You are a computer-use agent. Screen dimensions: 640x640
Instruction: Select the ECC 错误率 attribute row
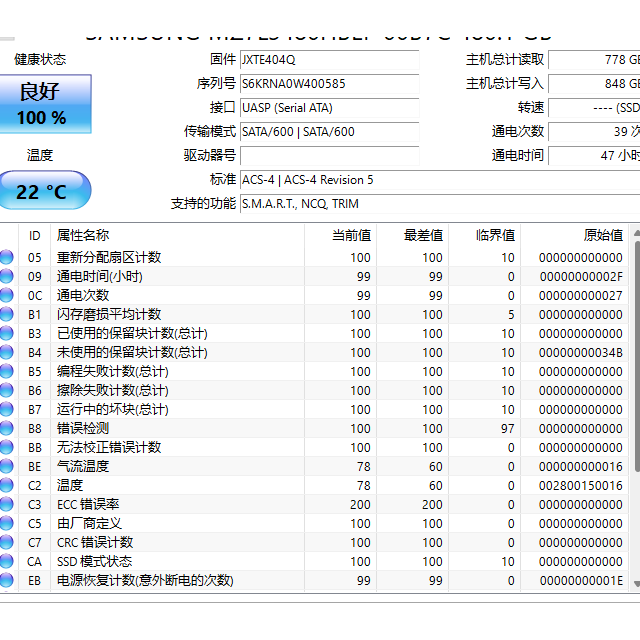[x=314, y=504]
